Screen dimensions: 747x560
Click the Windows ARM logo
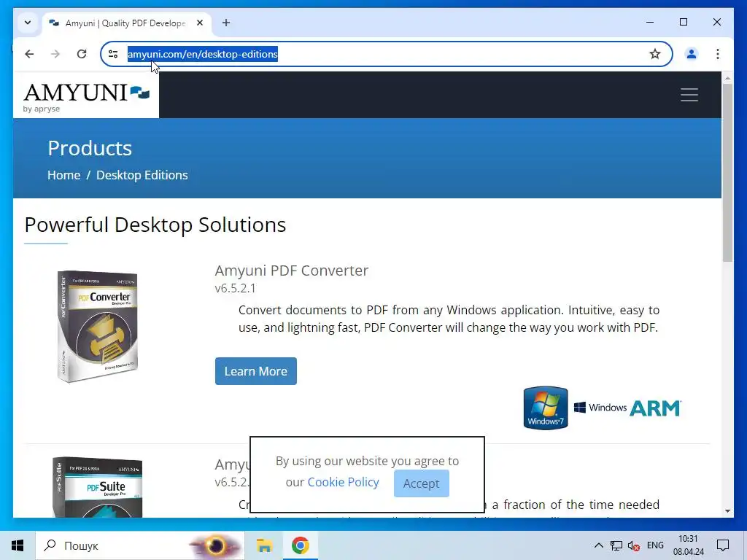(x=628, y=408)
